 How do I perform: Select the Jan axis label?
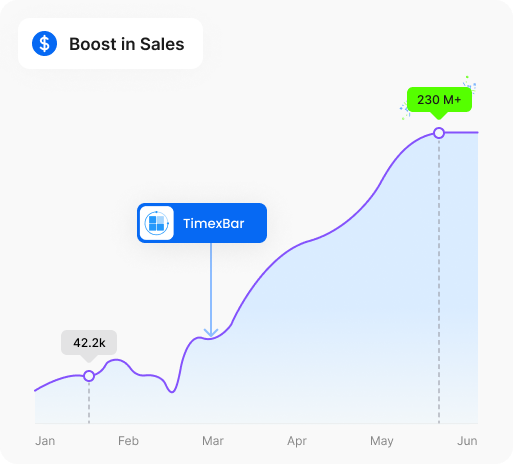click(45, 441)
